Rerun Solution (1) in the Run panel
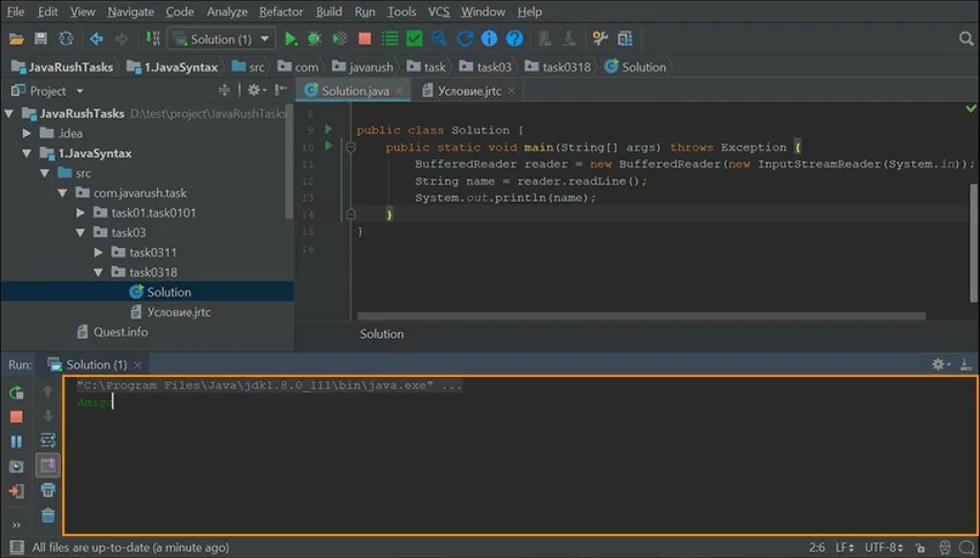The height and width of the screenshot is (558, 980). [x=16, y=392]
